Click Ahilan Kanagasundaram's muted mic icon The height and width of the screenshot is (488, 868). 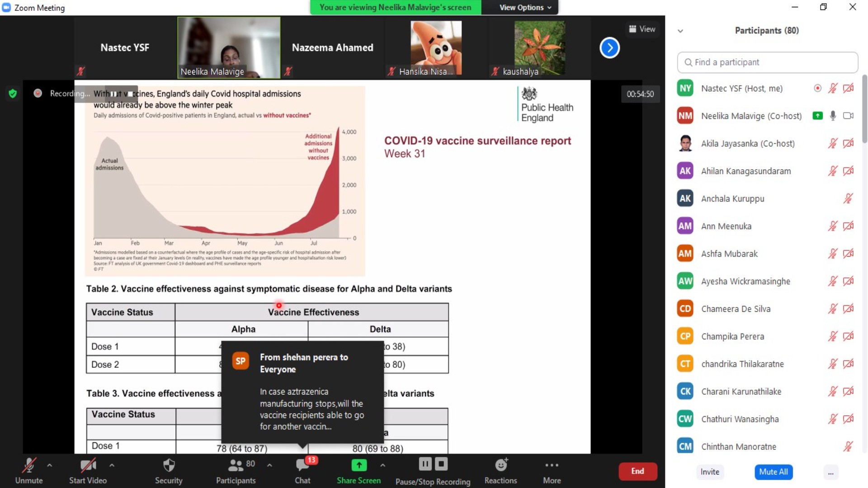pyautogui.click(x=833, y=171)
